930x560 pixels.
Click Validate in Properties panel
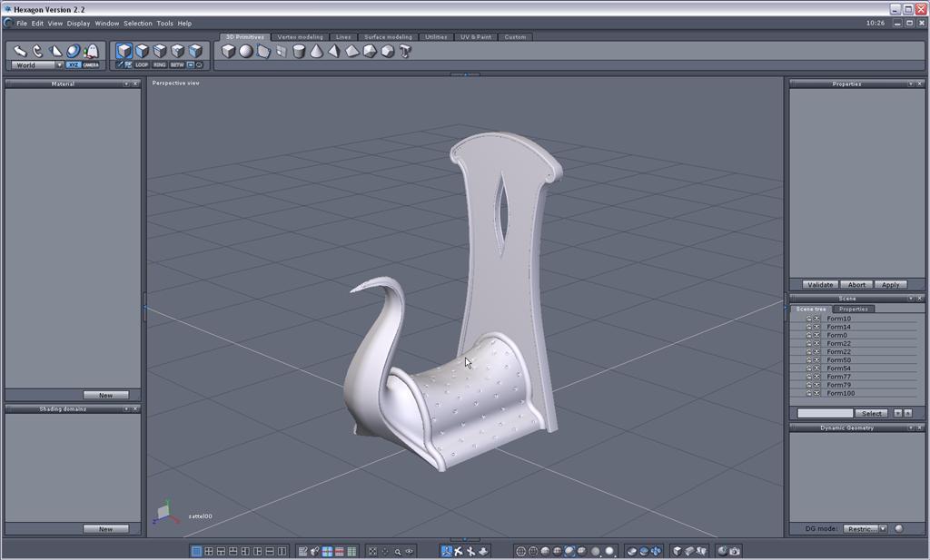tap(820, 284)
